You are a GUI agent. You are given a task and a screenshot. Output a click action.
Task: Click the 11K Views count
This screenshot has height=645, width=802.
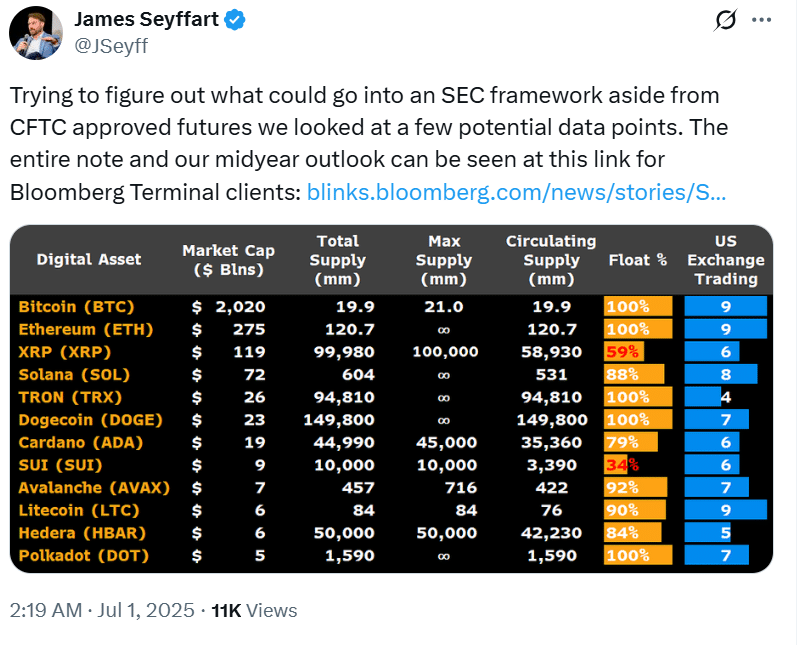[254, 610]
